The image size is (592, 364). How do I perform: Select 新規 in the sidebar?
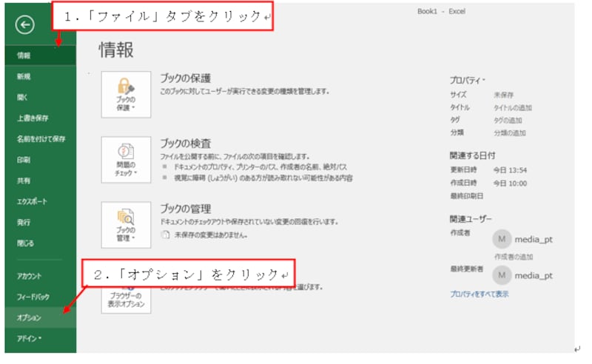[x=41, y=76]
